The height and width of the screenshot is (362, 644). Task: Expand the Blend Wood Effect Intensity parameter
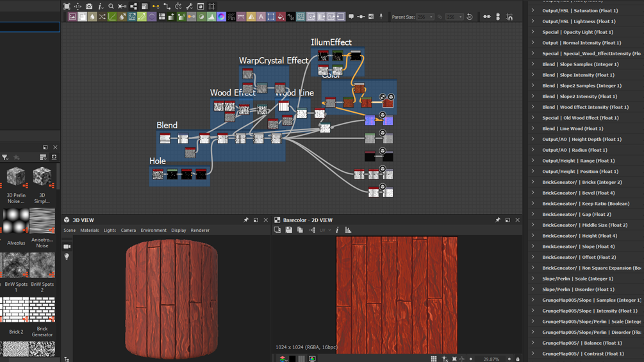(533, 107)
